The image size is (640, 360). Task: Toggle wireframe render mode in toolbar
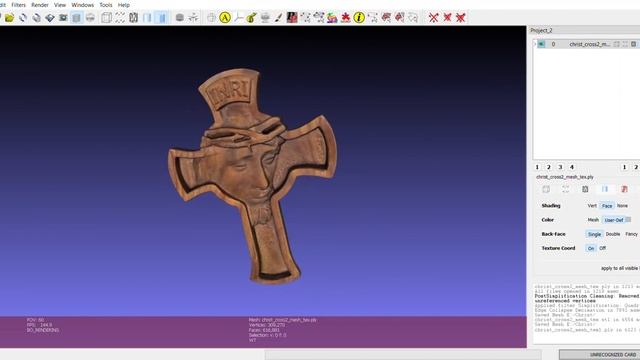click(x=133, y=18)
